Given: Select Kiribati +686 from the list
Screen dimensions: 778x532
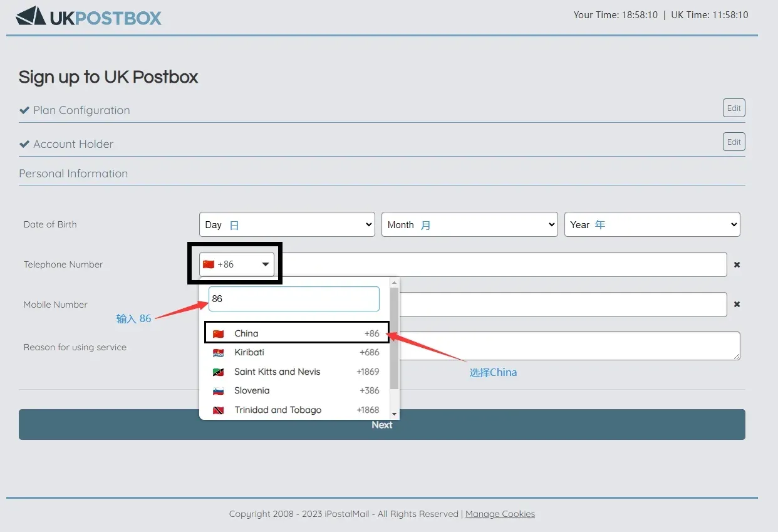Looking at the screenshot, I should (x=296, y=353).
